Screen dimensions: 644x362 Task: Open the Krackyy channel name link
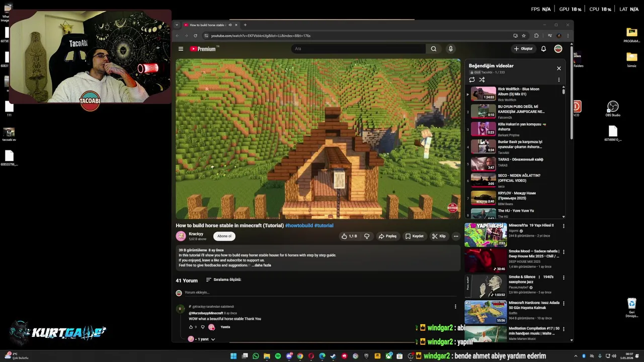point(196,234)
